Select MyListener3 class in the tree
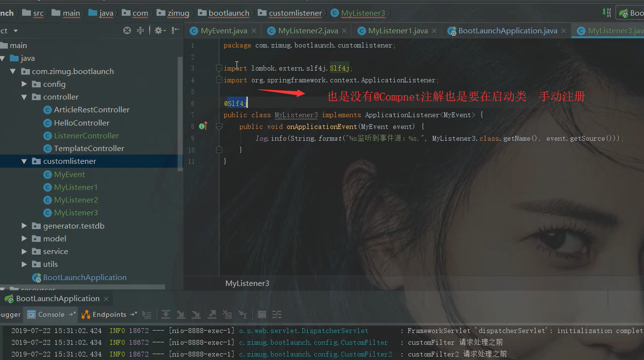 [76, 212]
